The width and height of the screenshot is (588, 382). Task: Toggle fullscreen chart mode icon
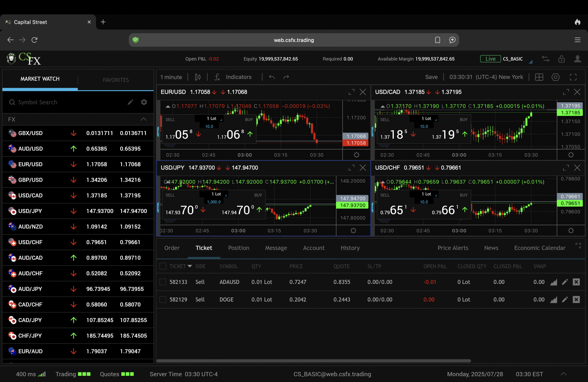pyautogui.click(x=573, y=77)
